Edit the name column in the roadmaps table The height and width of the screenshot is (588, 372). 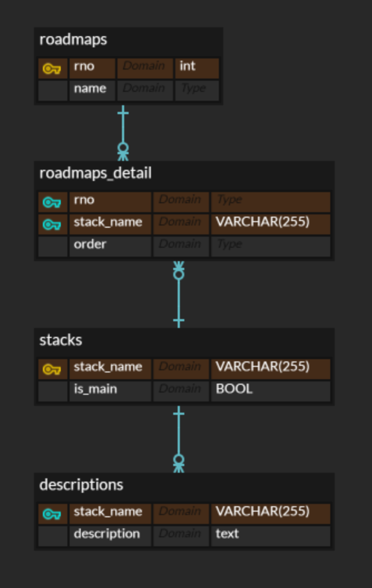[x=91, y=89]
